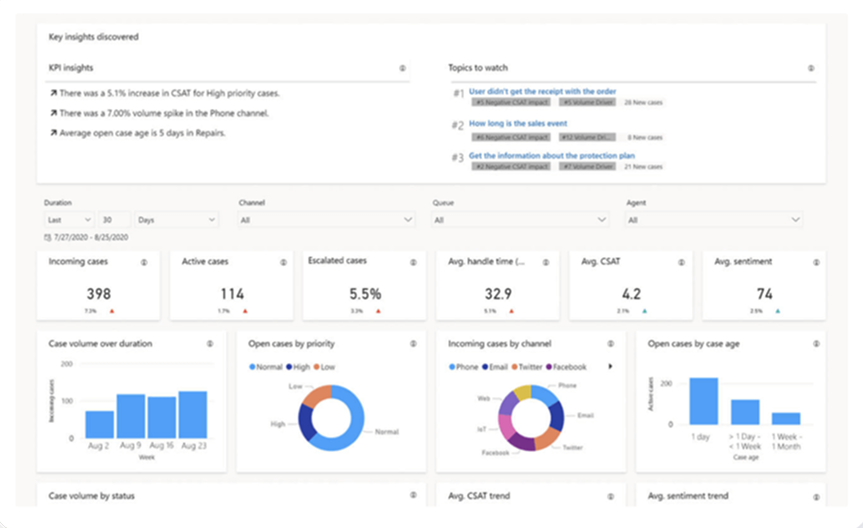This screenshot has width=863, height=528.
Task: Open the Channel filter dropdown
Action: [x=326, y=219]
